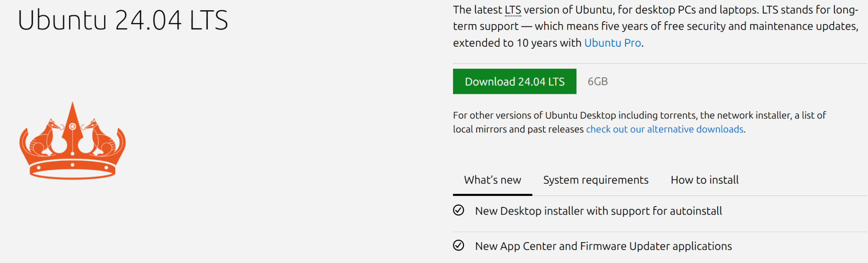The width and height of the screenshot is (868, 263).
Task: Click the New App Center list entry
Action: click(x=603, y=246)
